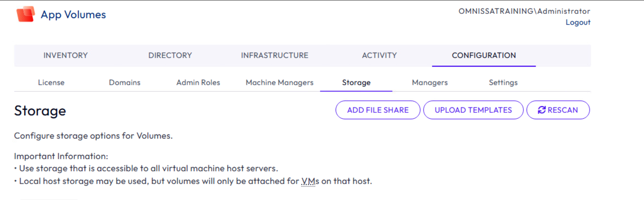Switch to the Directory tab

tap(170, 55)
